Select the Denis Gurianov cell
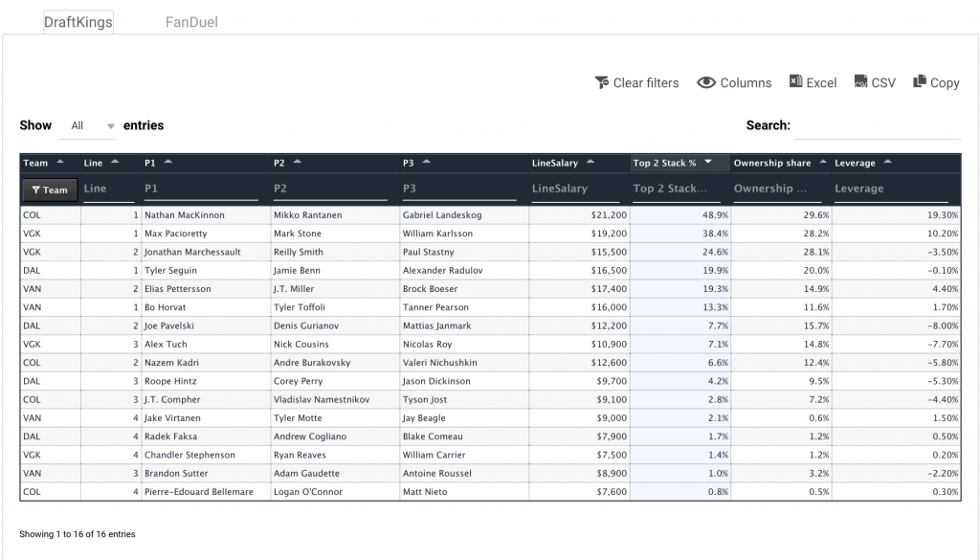The image size is (980, 560). point(335,325)
